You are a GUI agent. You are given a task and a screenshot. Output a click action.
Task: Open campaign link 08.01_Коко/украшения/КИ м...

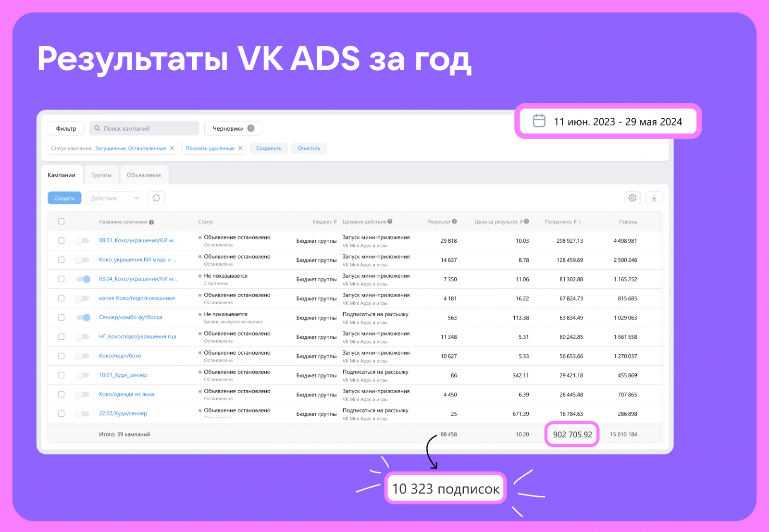click(x=138, y=240)
